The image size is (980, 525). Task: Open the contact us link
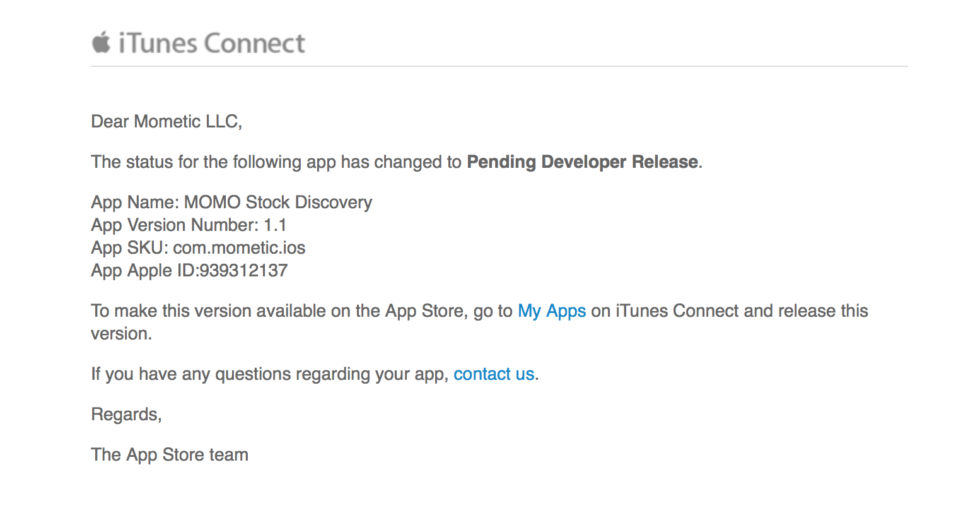494,374
